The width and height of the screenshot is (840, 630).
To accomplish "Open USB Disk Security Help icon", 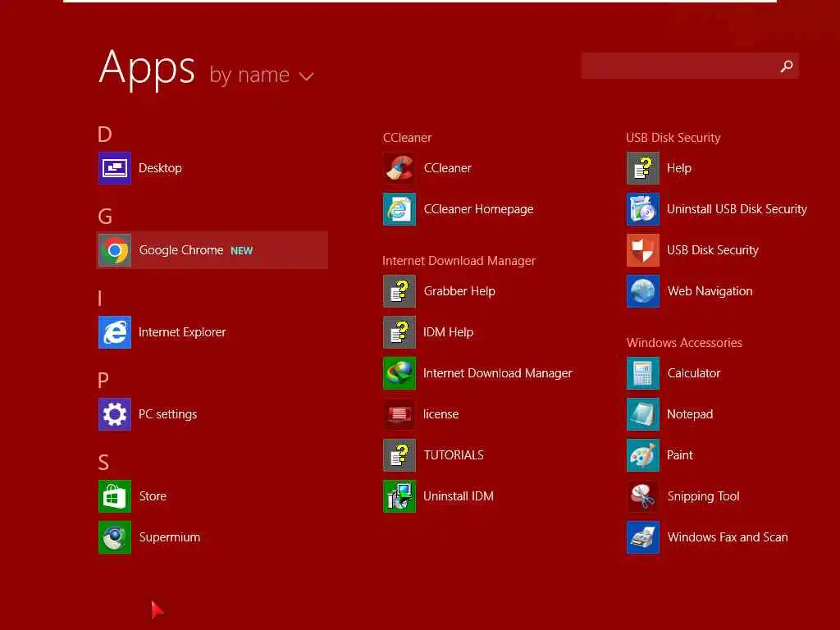I will [643, 168].
